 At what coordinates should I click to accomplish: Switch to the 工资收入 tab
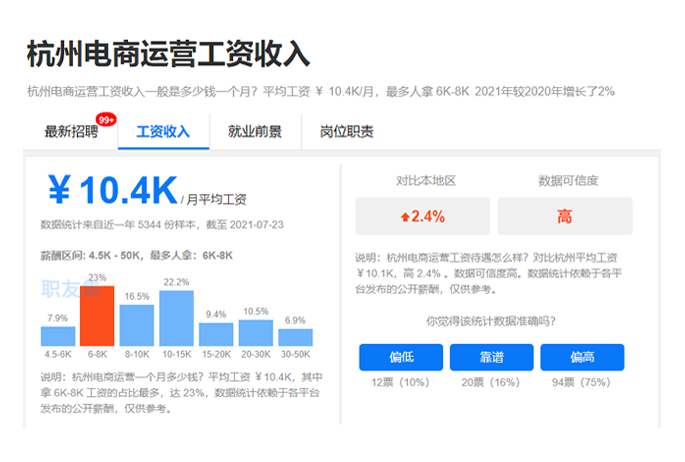tap(163, 131)
